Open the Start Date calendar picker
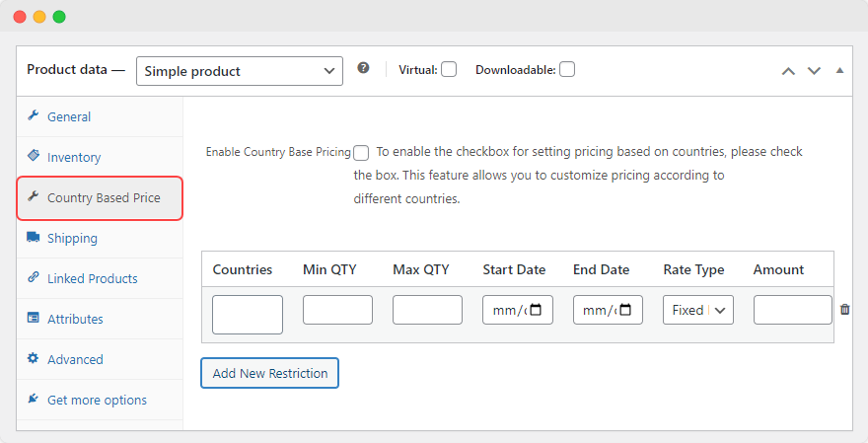 pyautogui.click(x=536, y=310)
